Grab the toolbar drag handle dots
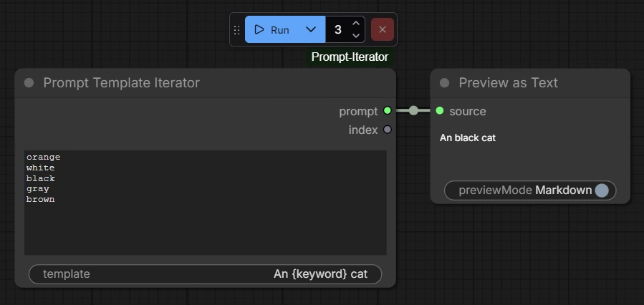This screenshot has height=305, width=644. coord(237,30)
